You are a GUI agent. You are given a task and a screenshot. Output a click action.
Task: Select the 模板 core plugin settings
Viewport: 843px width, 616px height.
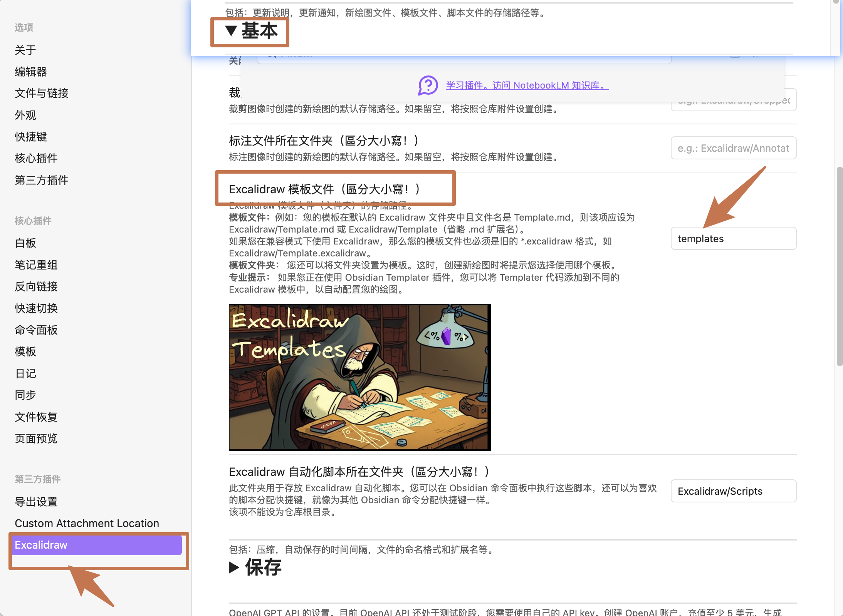[25, 352]
